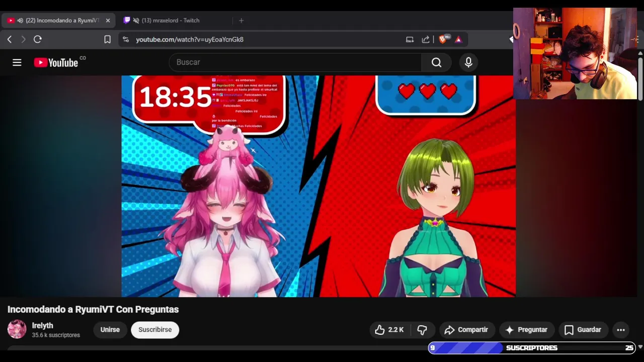Image resolution: width=644 pixels, height=362 pixels.
Task: Bookmark this page with bookmark icon
Action: tap(107, 39)
